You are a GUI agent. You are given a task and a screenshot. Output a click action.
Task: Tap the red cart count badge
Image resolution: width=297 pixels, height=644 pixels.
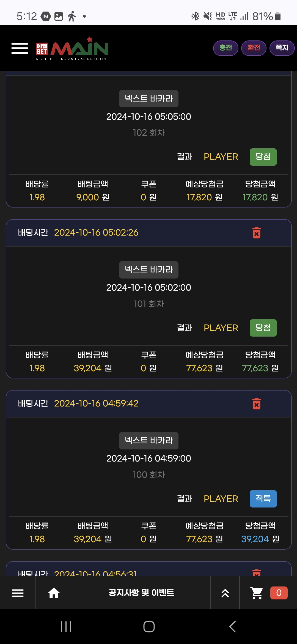pos(279,593)
